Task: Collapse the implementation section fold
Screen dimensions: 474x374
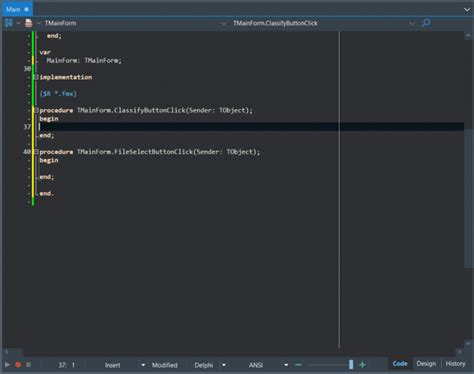Action: (36, 77)
